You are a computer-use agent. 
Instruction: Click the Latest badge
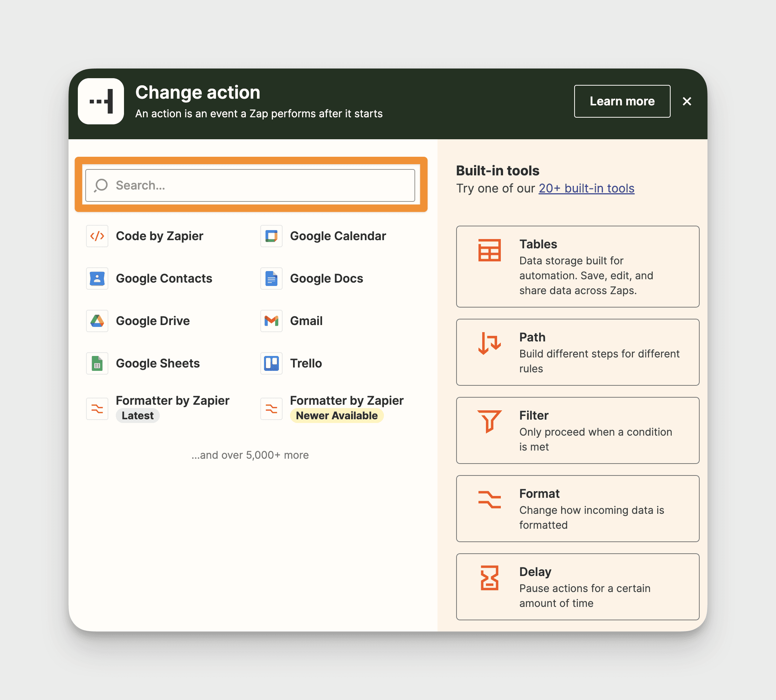(x=138, y=416)
